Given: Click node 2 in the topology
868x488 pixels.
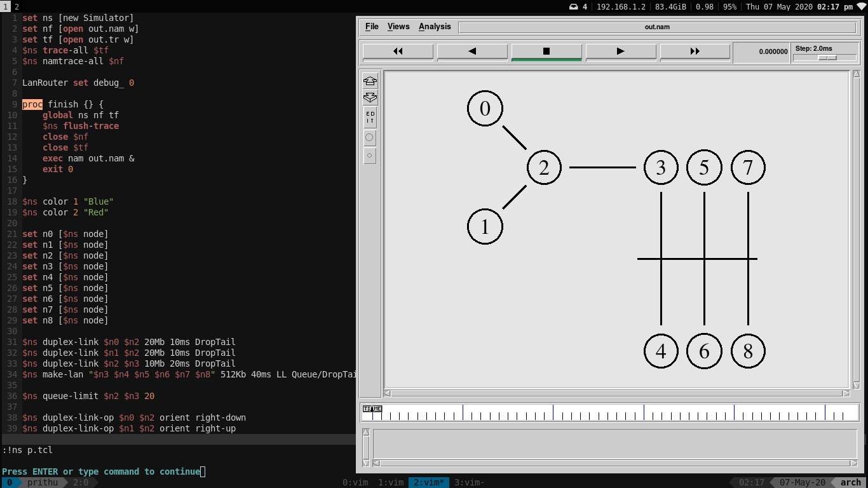Looking at the screenshot, I should 544,168.
